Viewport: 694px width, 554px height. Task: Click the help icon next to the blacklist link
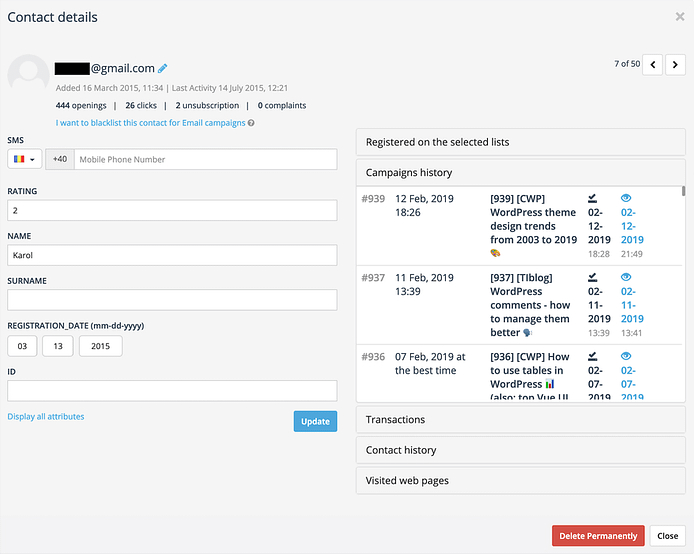[251, 123]
